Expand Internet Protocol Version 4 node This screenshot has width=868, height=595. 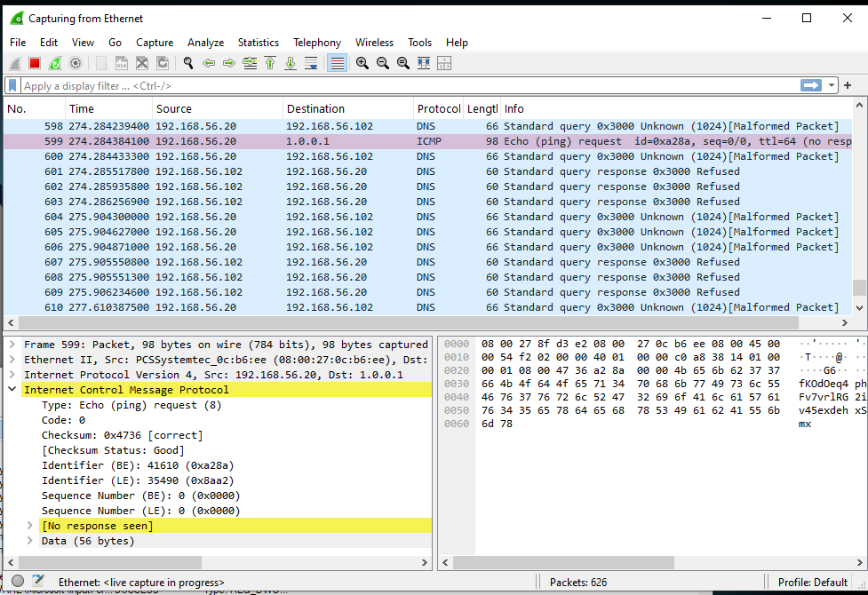[x=12, y=375]
